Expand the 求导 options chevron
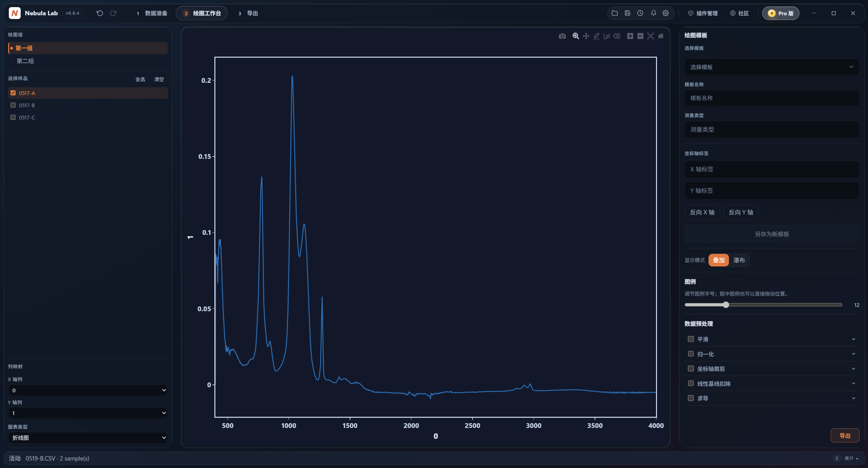 point(853,398)
